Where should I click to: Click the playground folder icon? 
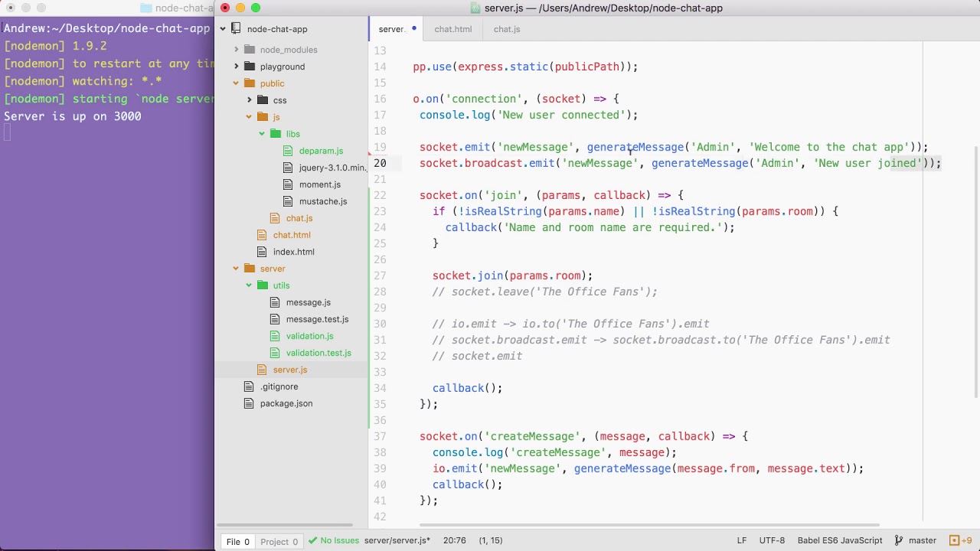pos(250,67)
